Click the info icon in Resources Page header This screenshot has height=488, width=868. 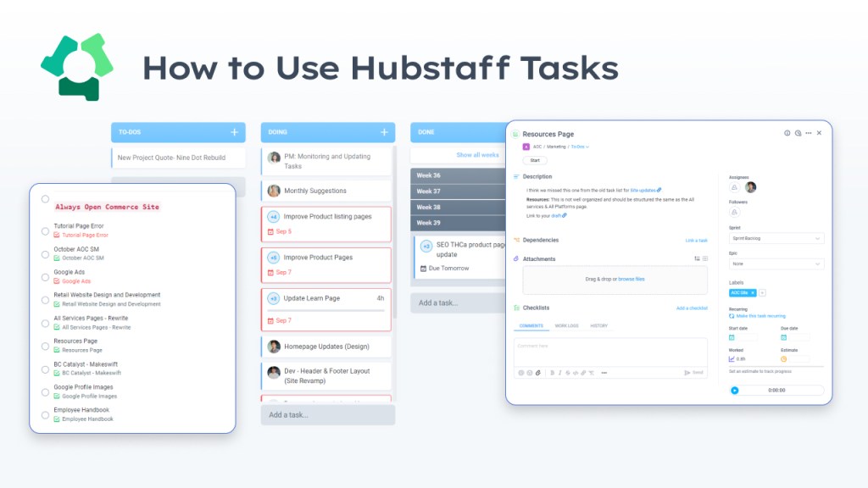click(787, 133)
